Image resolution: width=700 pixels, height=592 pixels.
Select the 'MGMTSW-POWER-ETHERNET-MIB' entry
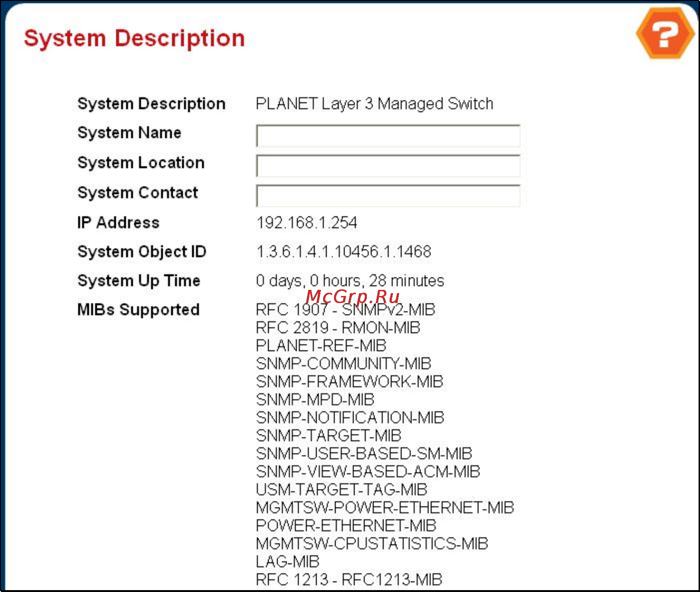385,508
